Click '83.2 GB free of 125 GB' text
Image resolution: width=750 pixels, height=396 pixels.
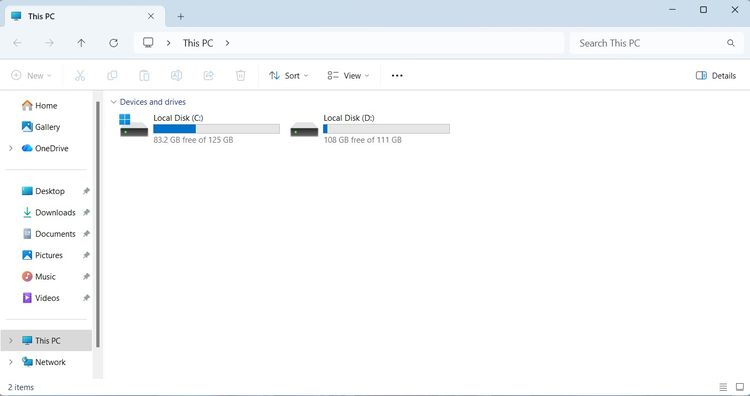pyautogui.click(x=193, y=140)
